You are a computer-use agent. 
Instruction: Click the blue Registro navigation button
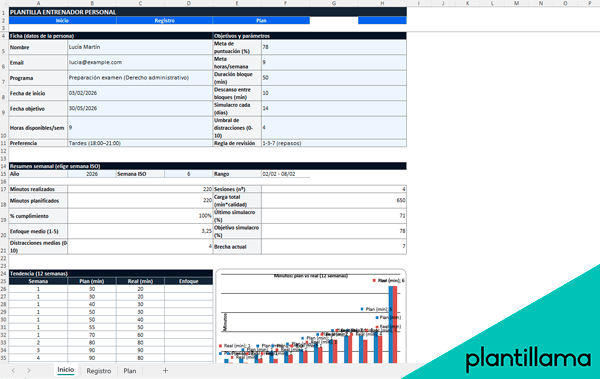click(x=165, y=21)
